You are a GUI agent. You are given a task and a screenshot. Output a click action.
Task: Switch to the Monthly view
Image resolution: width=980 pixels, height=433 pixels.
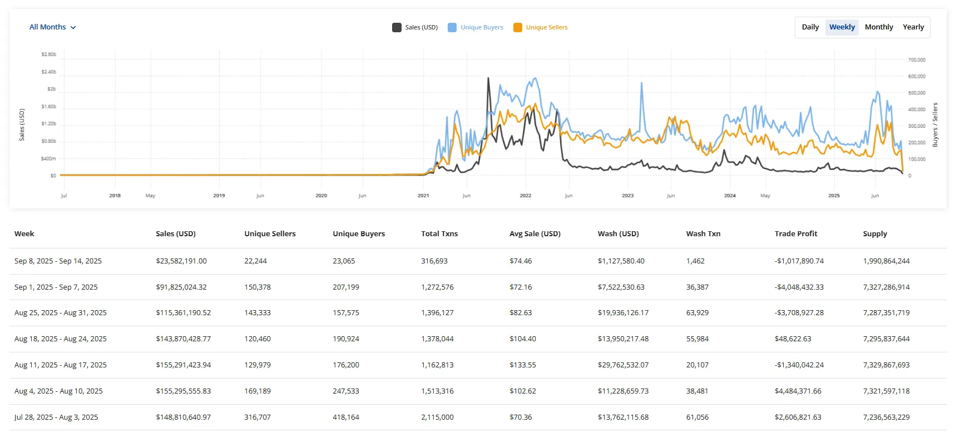click(x=879, y=27)
